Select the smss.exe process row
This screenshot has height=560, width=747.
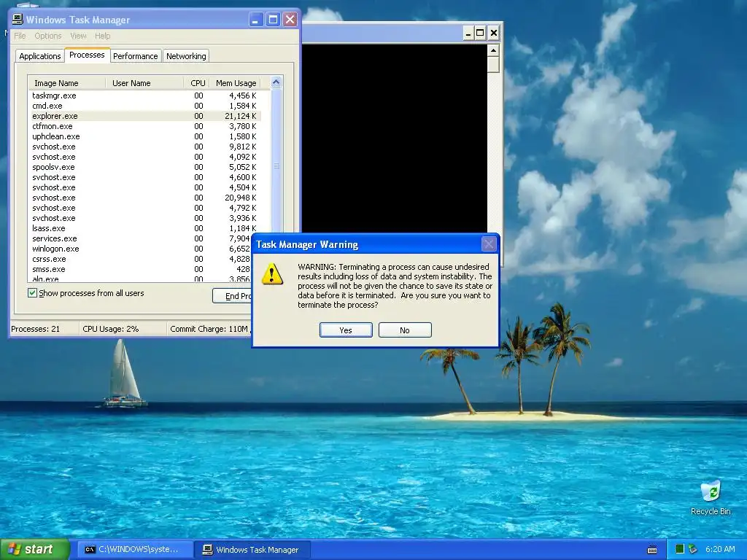coord(141,270)
